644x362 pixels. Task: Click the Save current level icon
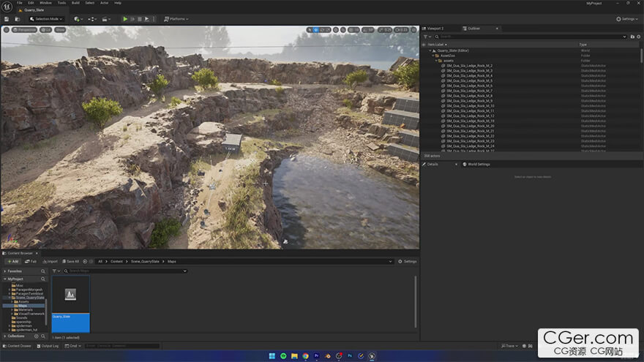tap(7, 19)
